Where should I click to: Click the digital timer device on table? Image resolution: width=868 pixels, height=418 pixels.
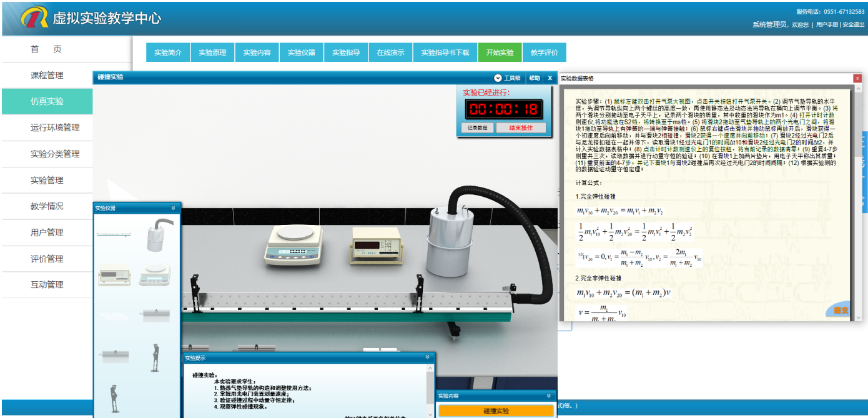[376, 243]
